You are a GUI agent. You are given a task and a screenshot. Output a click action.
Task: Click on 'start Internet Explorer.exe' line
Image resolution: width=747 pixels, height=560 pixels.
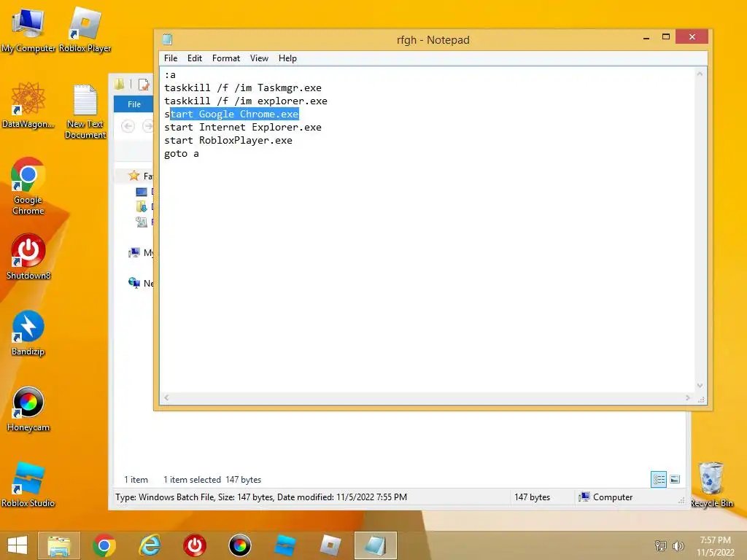243,127
